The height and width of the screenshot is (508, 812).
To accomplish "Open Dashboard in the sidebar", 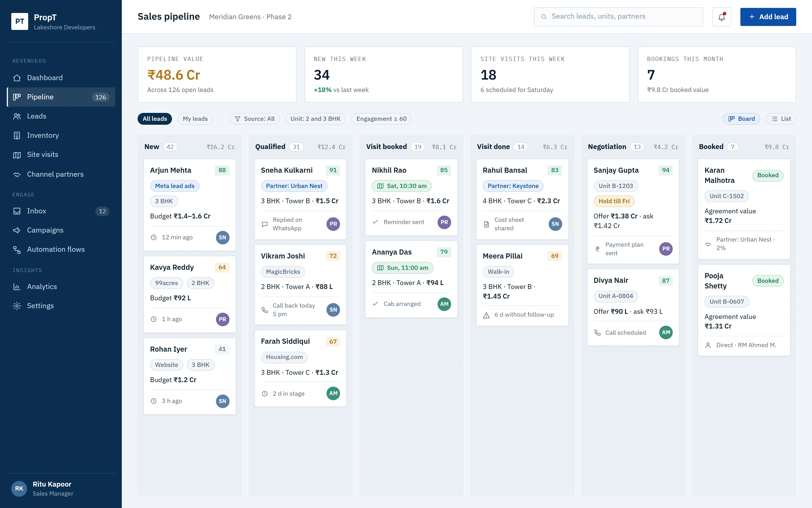I will [x=61, y=78].
